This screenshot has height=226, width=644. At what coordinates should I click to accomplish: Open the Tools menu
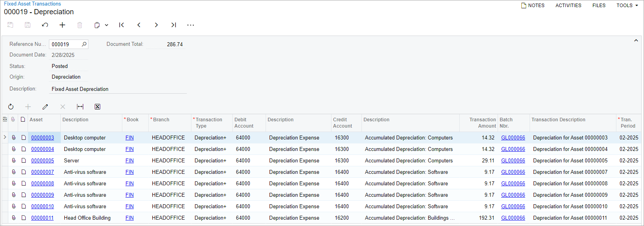point(627,6)
